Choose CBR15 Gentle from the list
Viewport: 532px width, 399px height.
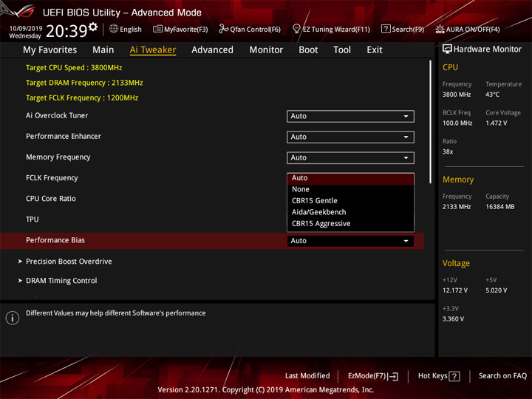point(350,201)
